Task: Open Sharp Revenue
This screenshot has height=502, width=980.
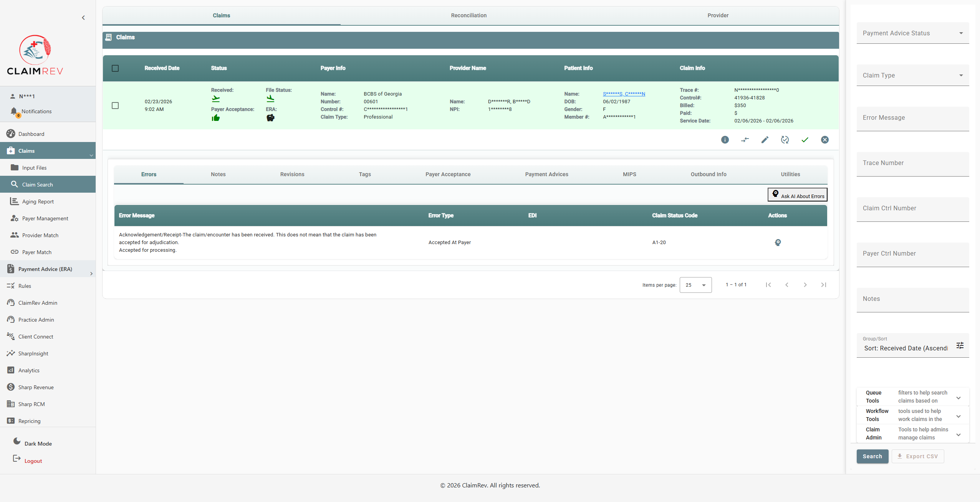Action: pos(48,387)
